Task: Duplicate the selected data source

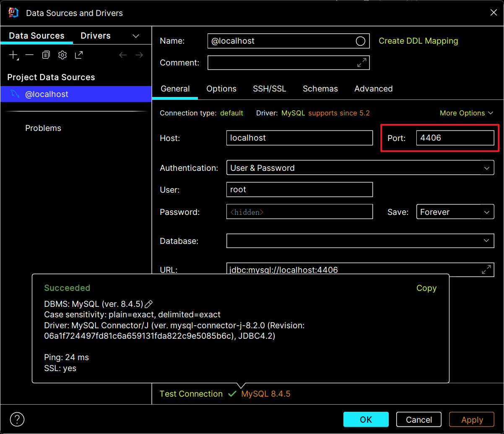Action: pos(46,55)
